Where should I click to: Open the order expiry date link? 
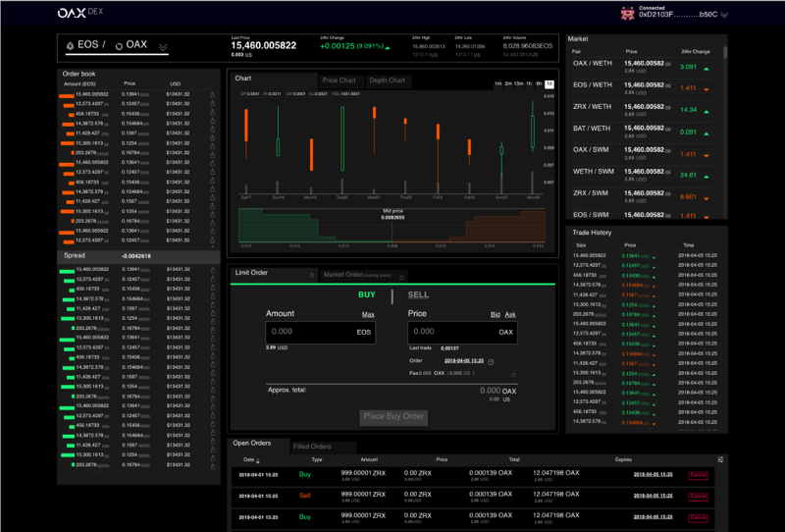point(464,360)
